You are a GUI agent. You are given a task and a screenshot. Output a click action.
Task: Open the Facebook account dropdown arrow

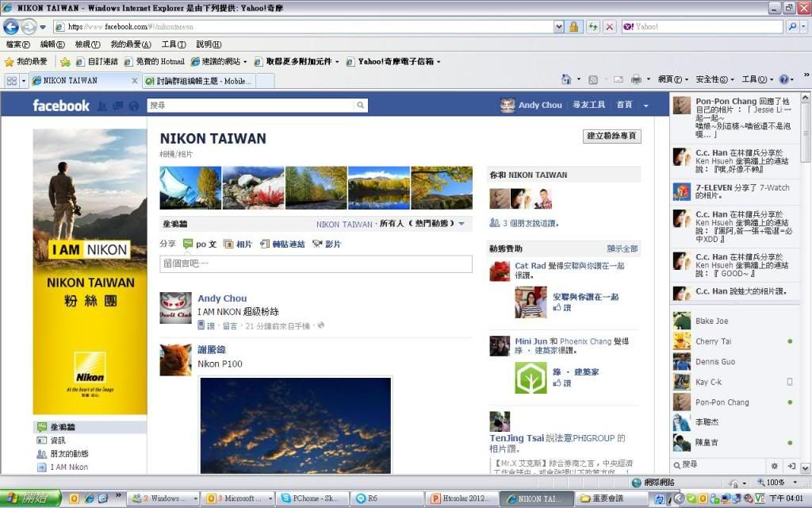pos(645,106)
